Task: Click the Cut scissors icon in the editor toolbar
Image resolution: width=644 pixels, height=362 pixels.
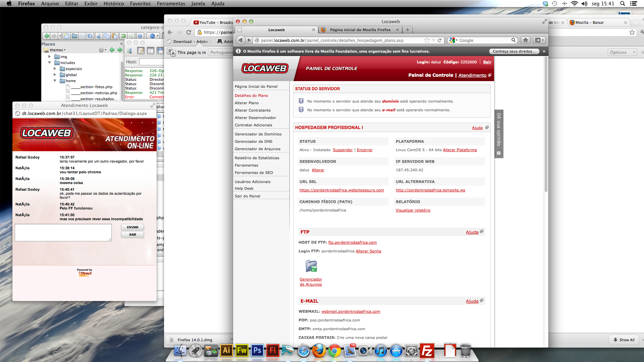Action: pyautogui.click(x=99, y=36)
